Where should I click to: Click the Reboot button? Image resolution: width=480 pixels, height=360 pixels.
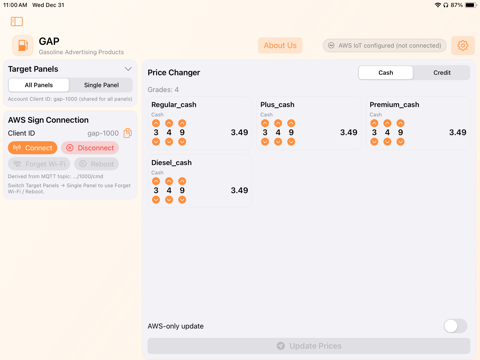pyautogui.click(x=97, y=164)
